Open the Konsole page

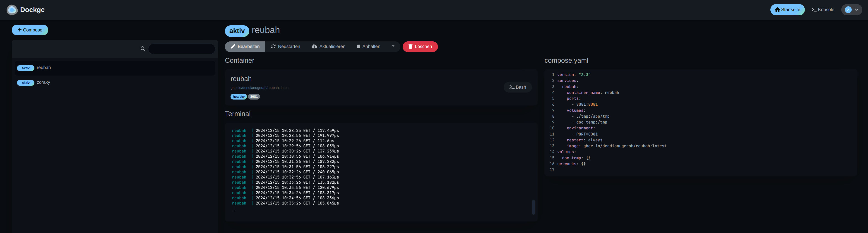[x=822, y=10]
